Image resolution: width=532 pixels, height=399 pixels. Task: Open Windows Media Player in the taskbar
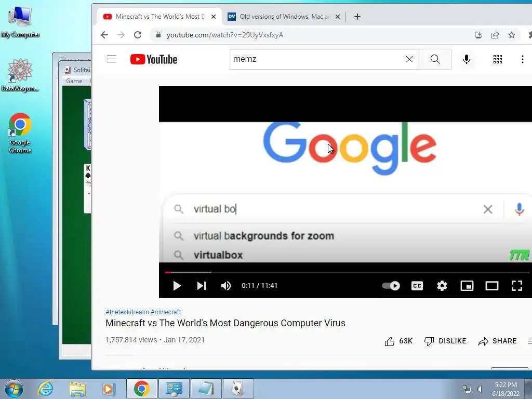(x=109, y=389)
